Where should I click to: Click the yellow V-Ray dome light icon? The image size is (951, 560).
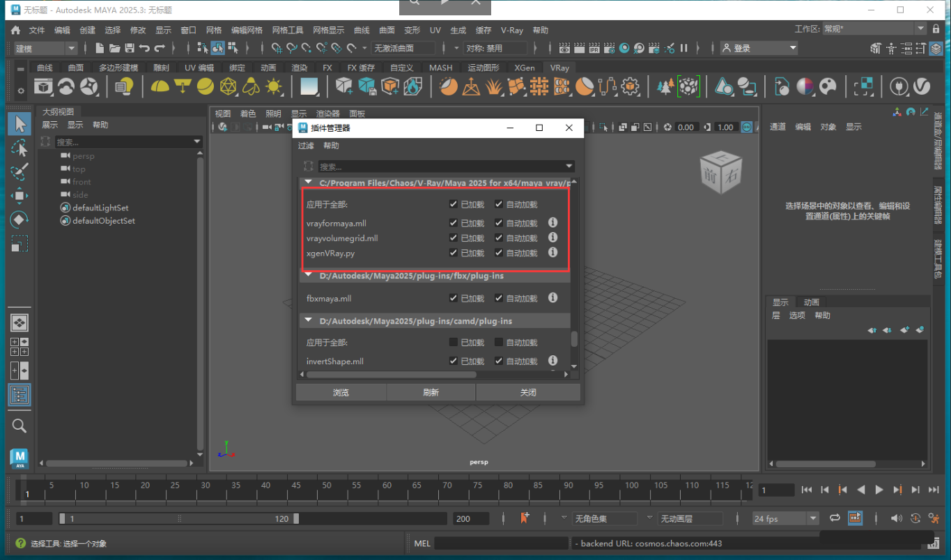(x=160, y=86)
